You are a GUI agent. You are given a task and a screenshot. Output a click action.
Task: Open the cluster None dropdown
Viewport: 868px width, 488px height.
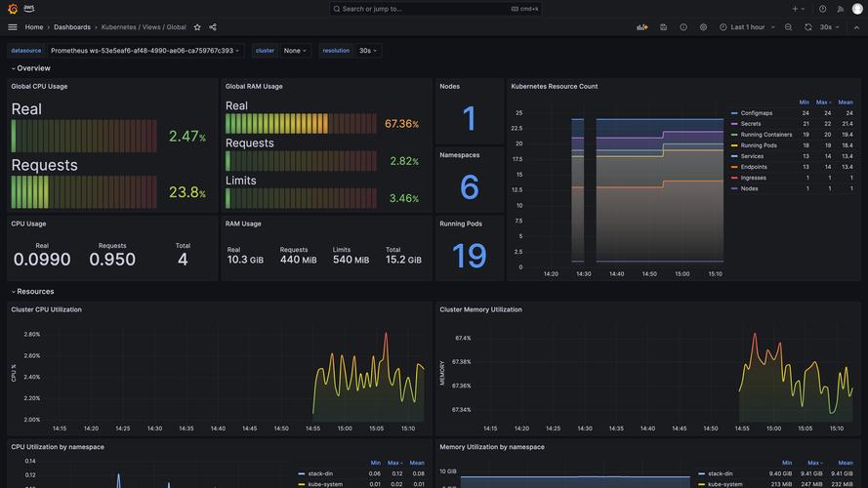tap(295, 51)
